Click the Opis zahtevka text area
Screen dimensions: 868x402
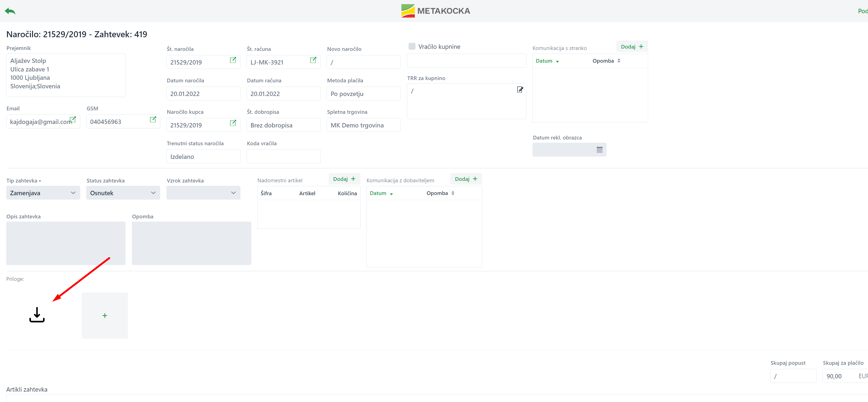tap(66, 243)
